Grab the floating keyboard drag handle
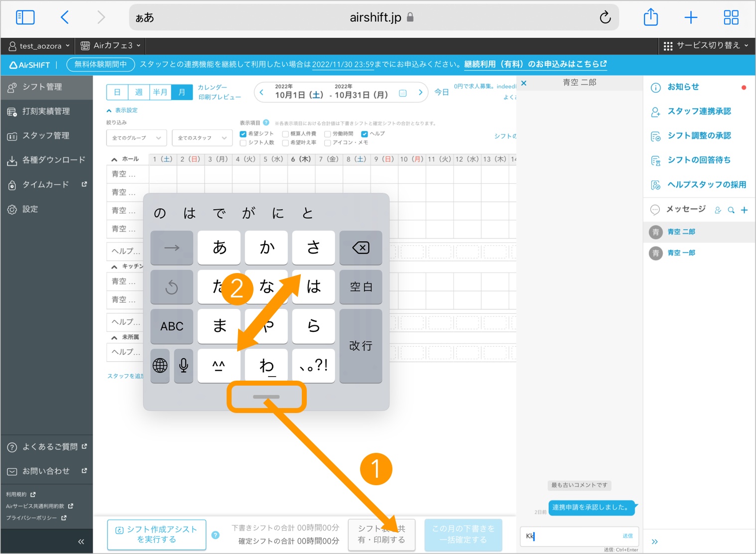The width and height of the screenshot is (756, 554). [266, 397]
